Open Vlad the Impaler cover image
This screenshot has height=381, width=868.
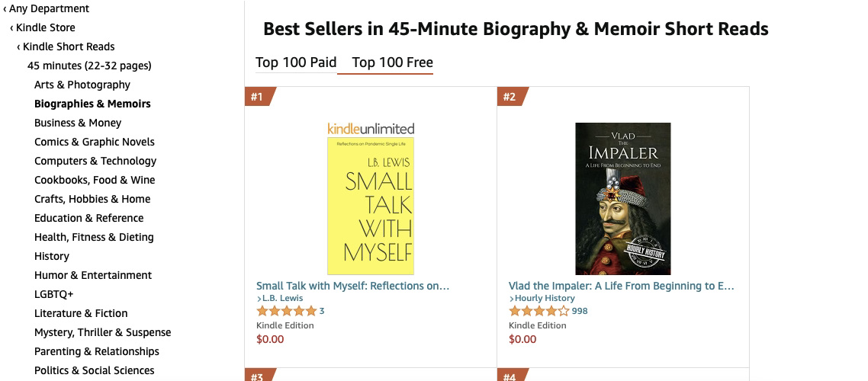622,199
